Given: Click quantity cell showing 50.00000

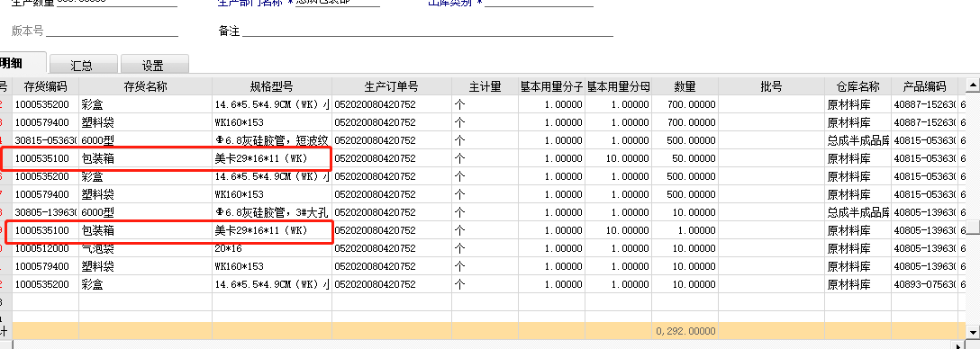Looking at the screenshot, I should click(685, 158).
